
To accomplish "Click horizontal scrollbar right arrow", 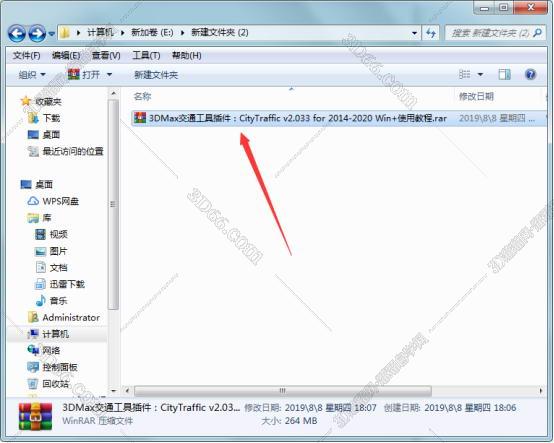I will pos(541,391).
